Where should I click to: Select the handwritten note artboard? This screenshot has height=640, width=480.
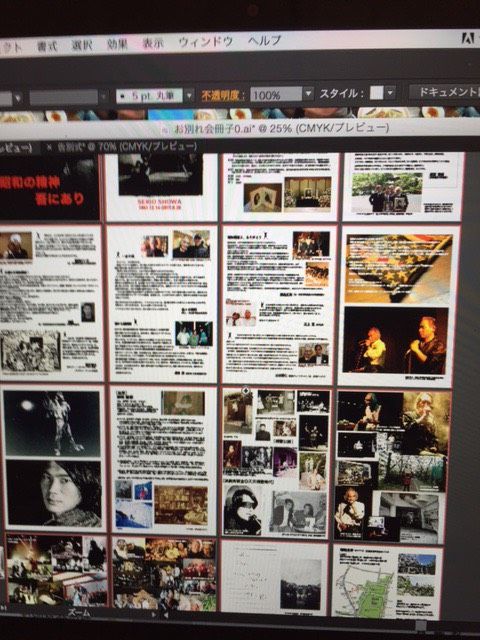point(274,577)
